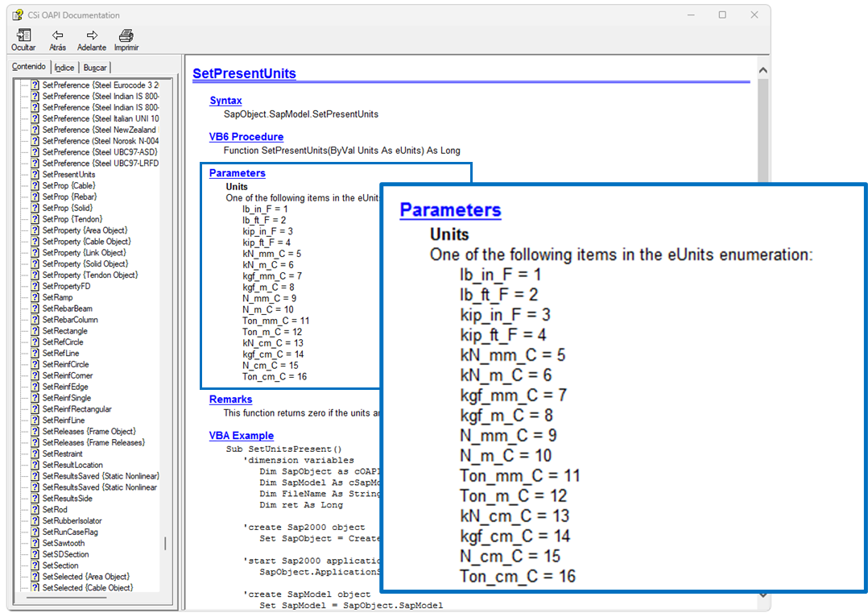Click the SetRubberIsolator topic icon
The height and width of the screenshot is (613, 868).
pyautogui.click(x=35, y=520)
